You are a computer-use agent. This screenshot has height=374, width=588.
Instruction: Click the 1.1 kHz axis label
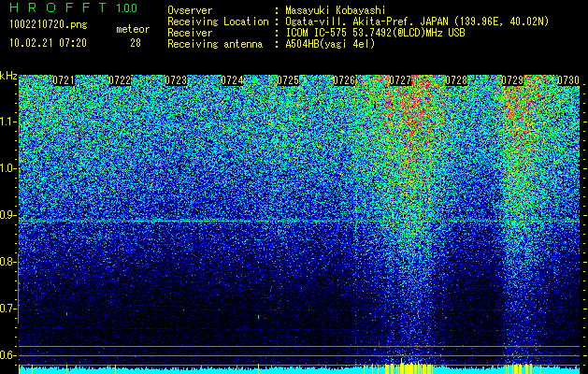tap(8, 122)
